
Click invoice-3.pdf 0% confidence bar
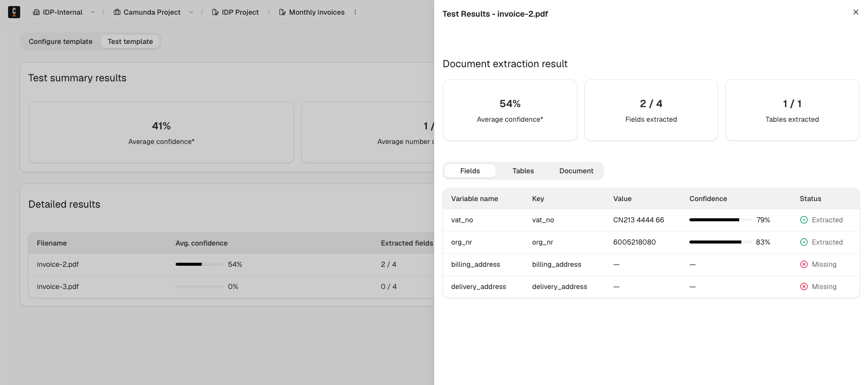pos(200,286)
